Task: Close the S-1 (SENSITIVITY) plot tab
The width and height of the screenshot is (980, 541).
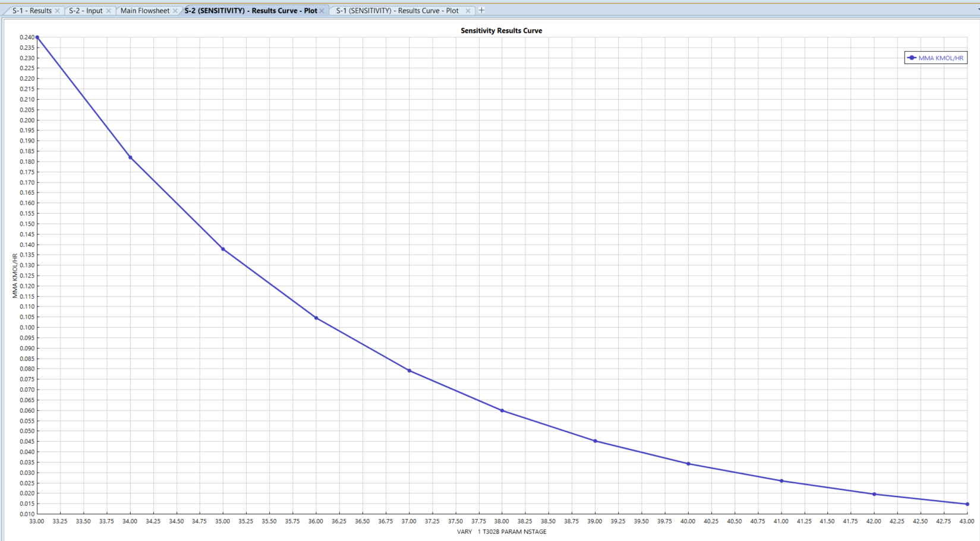Action: [x=468, y=11]
